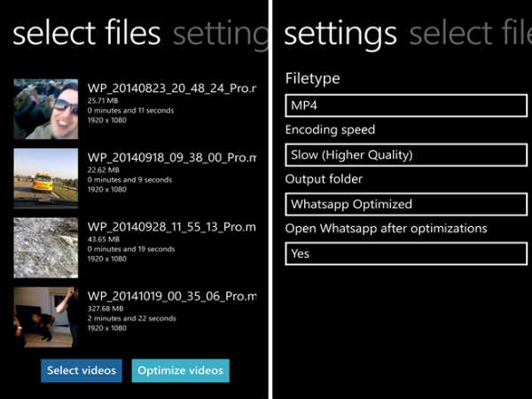Go to the dimmed select files tab
The height and width of the screenshot is (399, 532).
468,34
